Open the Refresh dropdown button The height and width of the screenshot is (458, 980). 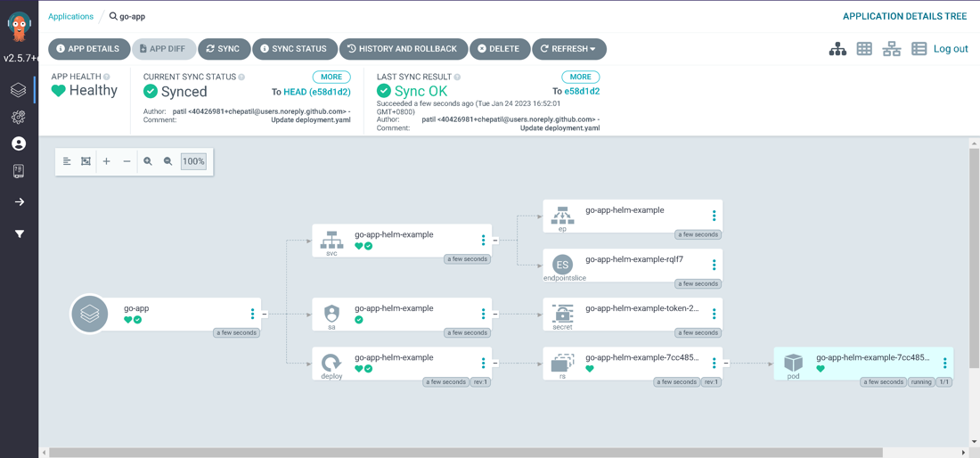(568, 49)
